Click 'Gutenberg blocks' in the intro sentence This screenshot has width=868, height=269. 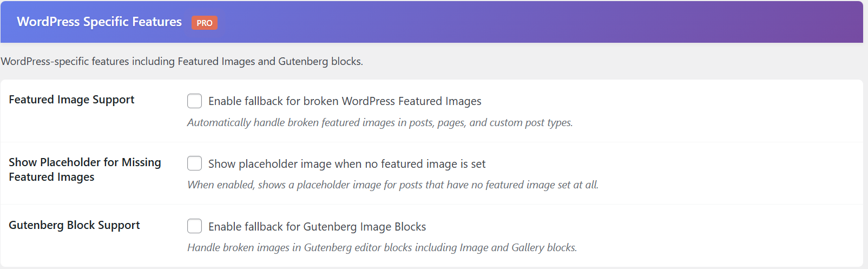pyautogui.click(x=319, y=61)
